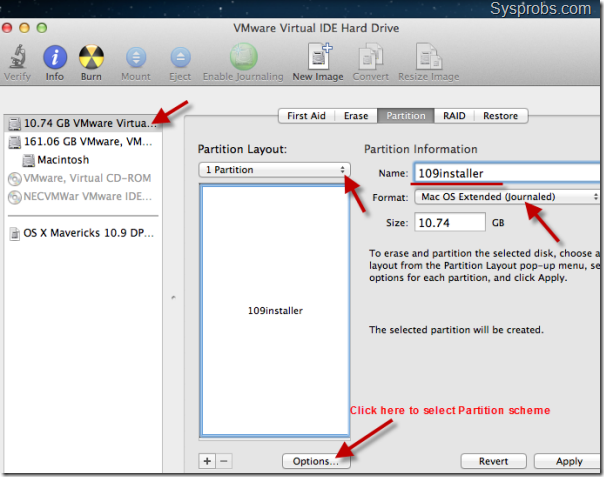
Task: Switch to the Erase tab
Action: click(356, 116)
